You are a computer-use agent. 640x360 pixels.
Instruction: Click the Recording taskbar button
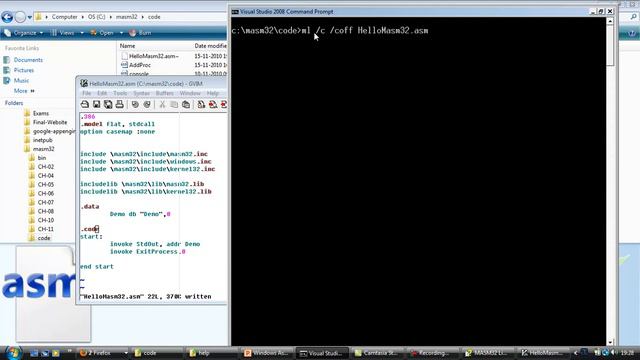(433, 353)
